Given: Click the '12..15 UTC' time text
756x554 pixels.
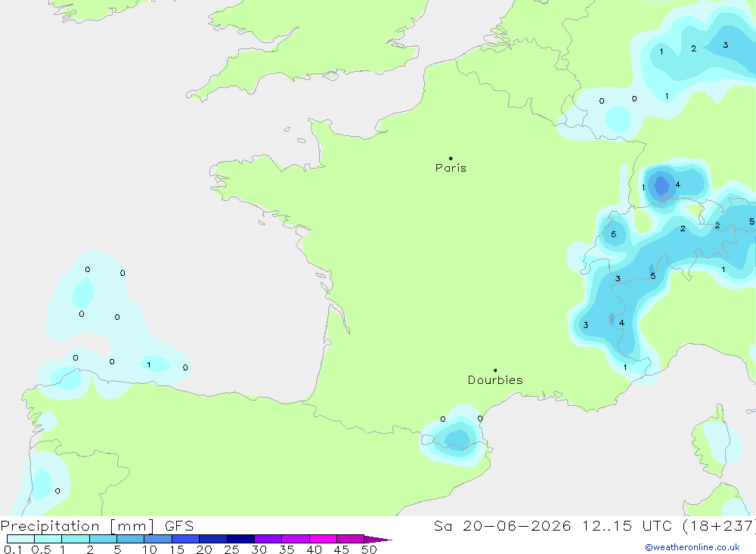Looking at the screenshot, I should [x=627, y=526].
